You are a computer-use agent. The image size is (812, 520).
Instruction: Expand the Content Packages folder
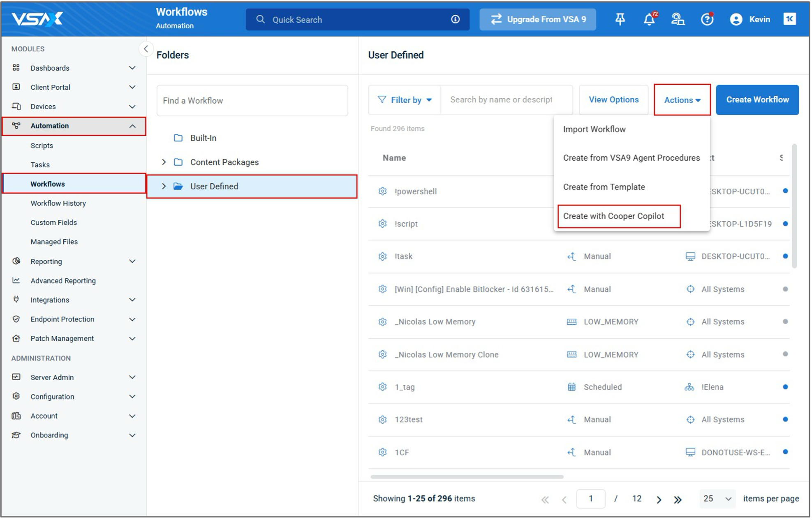[x=164, y=162]
